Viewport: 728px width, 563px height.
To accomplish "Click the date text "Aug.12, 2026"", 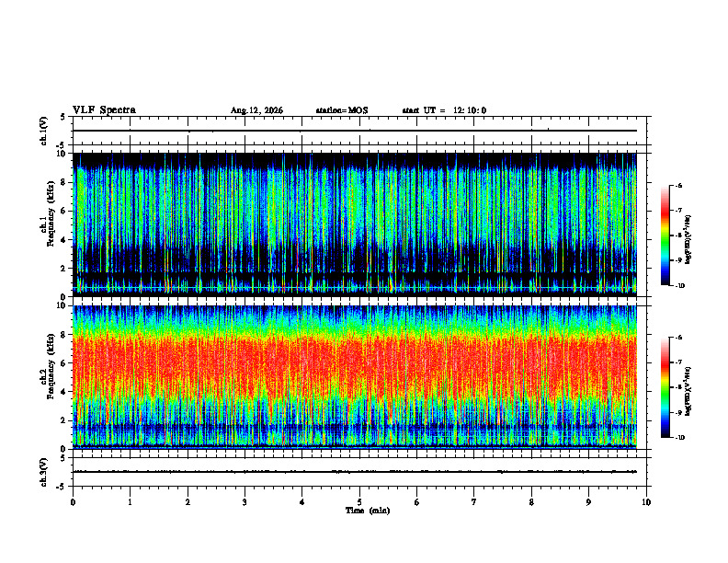I will click(x=256, y=110).
